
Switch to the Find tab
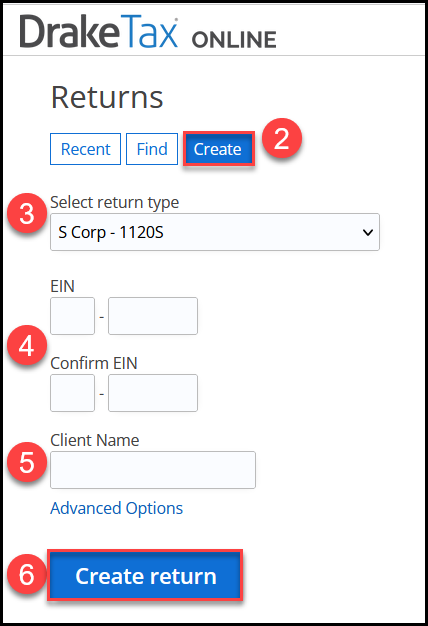click(152, 149)
